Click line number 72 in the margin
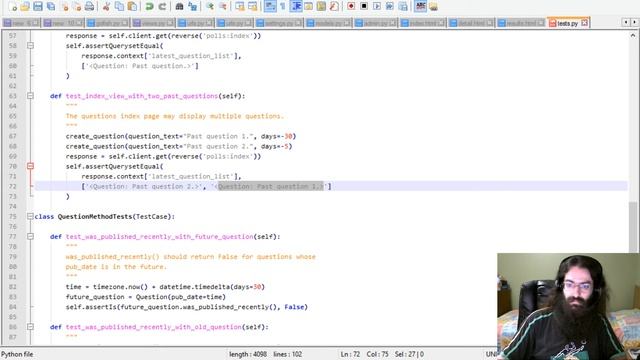Image resolution: width=640 pixels, height=360 pixels. coord(13,186)
